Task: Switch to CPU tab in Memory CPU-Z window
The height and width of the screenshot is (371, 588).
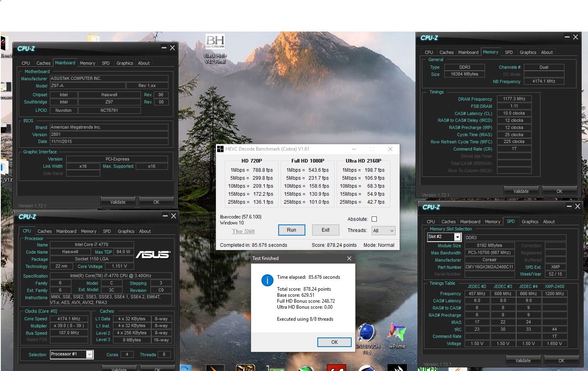Action: click(x=429, y=52)
